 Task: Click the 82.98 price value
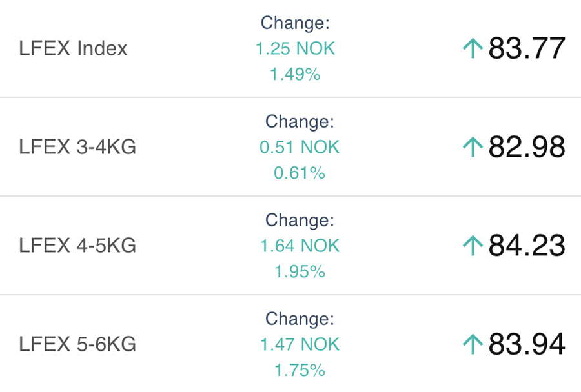(527, 147)
